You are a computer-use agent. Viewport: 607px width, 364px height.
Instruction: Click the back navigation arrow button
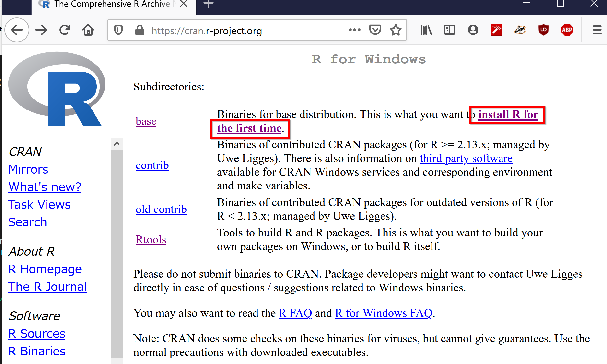click(x=16, y=30)
